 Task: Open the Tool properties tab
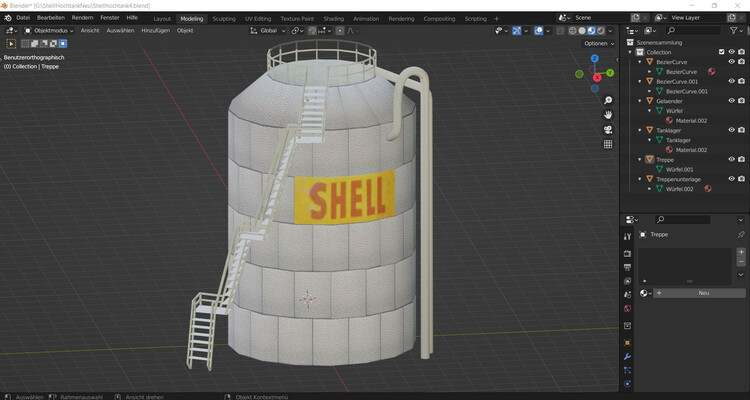tap(628, 236)
